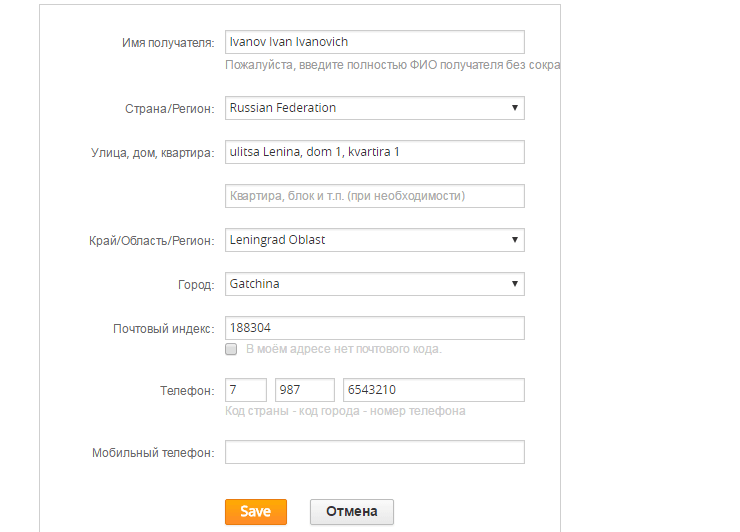740x532 pixels.
Task: Click the phone number field containing 6543210
Action: coord(434,390)
